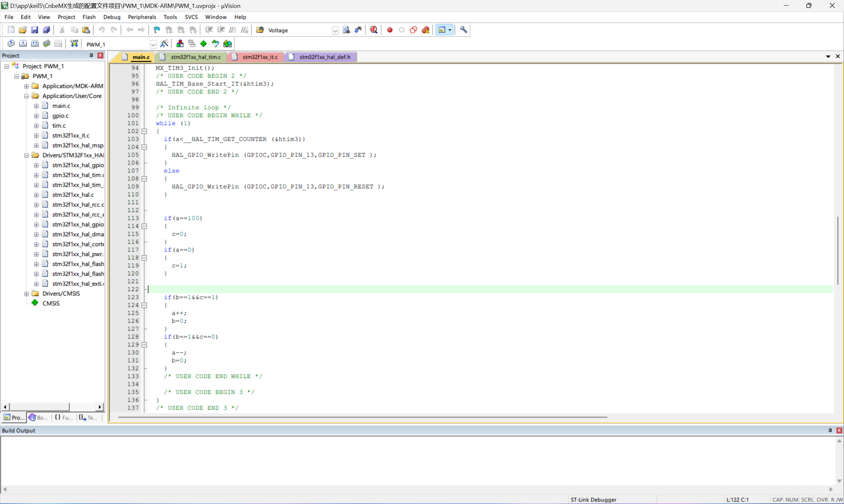Pin the Project panel
Image resolution: width=844 pixels, height=504 pixels.
pos(91,55)
